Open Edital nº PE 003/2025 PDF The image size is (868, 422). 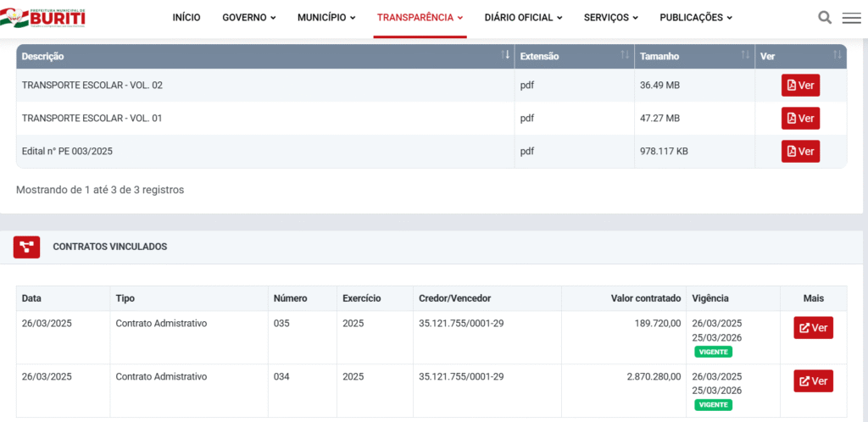(800, 152)
